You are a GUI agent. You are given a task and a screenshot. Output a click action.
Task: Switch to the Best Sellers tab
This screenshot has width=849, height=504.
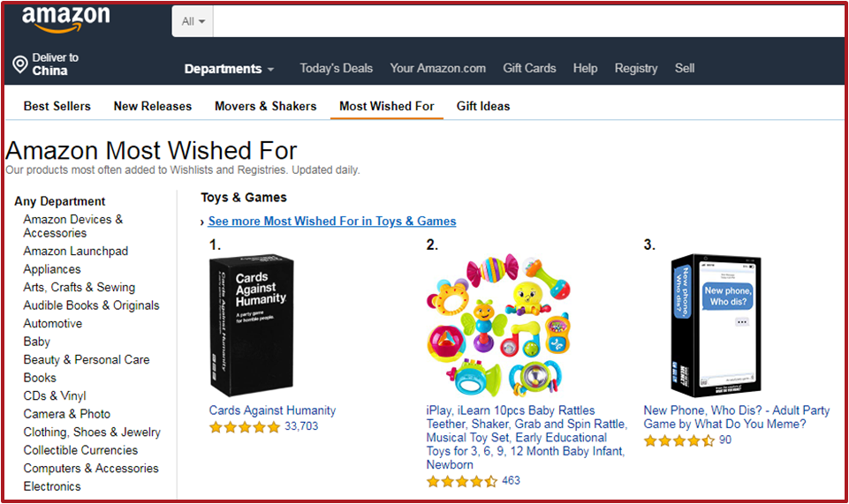(x=57, y=106)
